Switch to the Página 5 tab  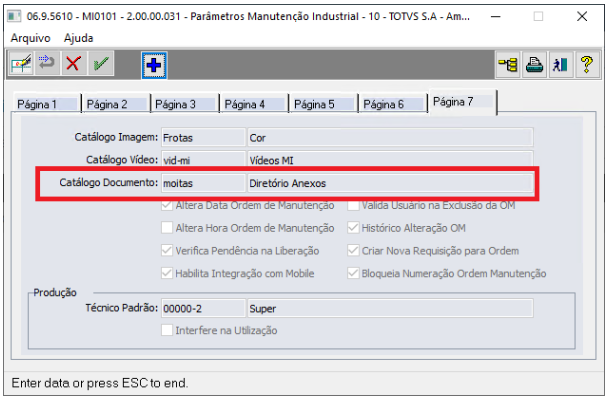tap(323, 104)
